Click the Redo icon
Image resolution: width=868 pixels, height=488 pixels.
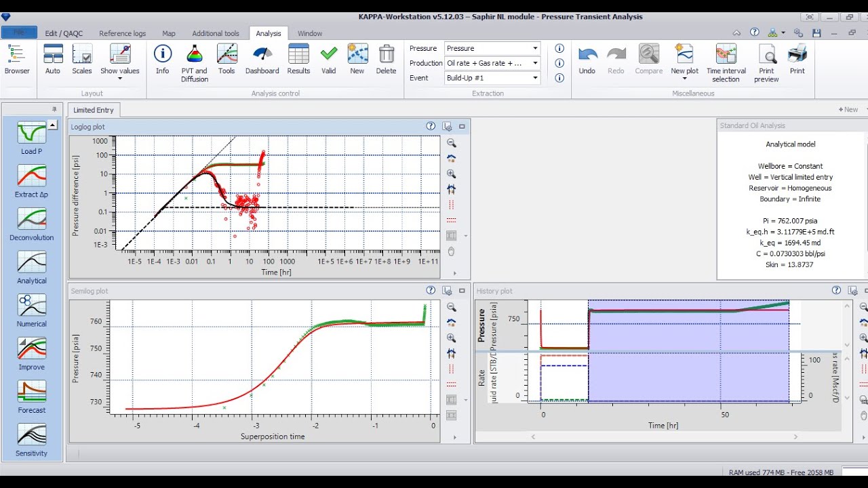coord(616,54)
